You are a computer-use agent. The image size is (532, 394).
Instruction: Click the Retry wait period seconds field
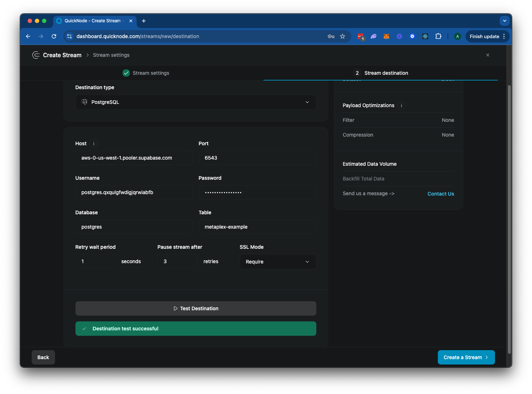tap(96, 261)
